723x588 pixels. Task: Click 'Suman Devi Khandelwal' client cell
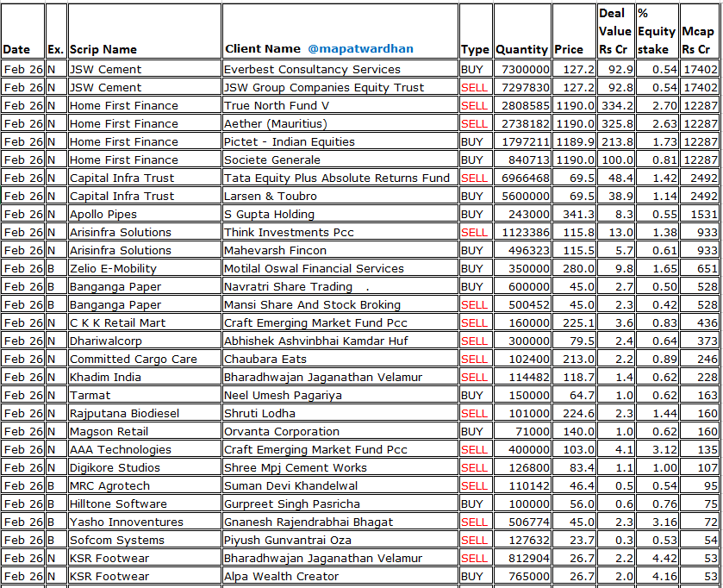pyautogui.click(x=340, y=485)
